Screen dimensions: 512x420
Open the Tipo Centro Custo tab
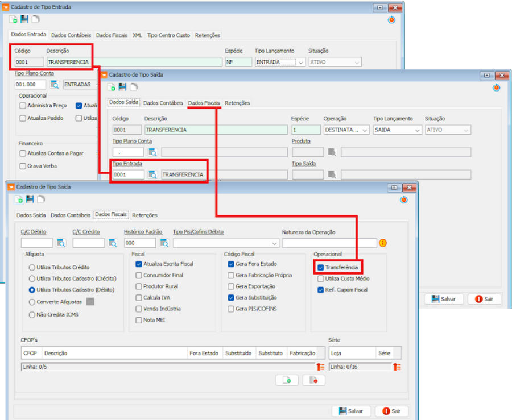[168, 35]
